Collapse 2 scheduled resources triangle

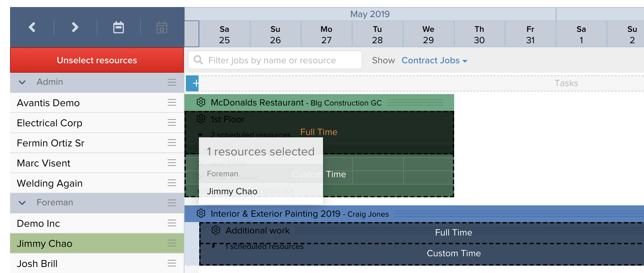click(x=200, y=135)
